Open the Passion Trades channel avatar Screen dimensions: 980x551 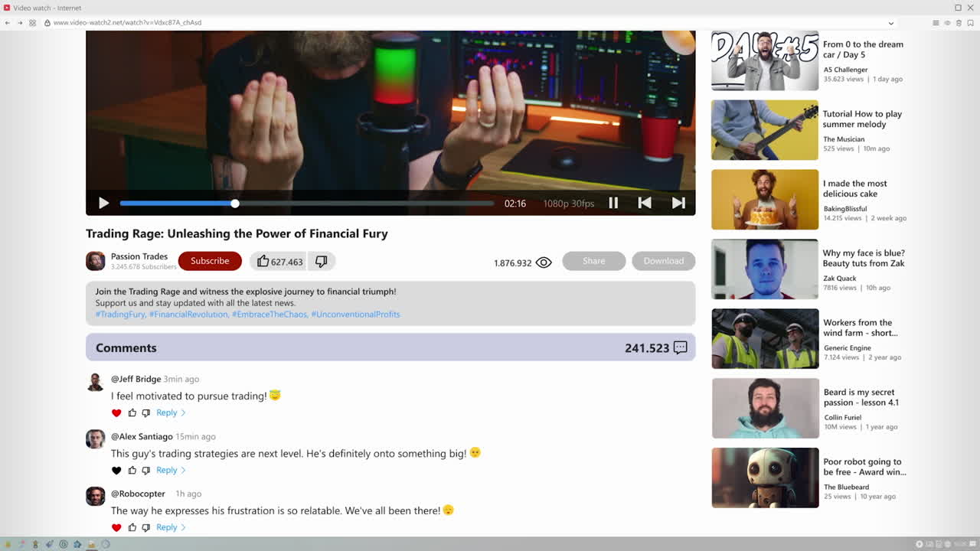pyautogui.click(x=96, y=261)
